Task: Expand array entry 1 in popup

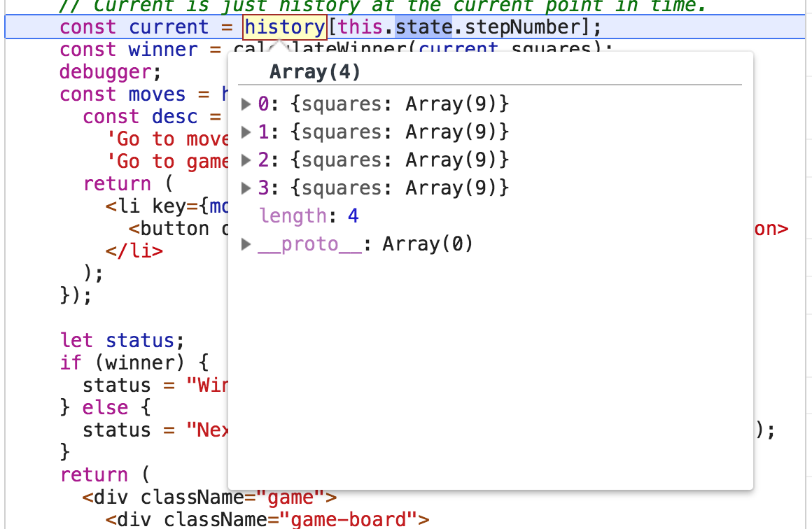Action: tap(246, 132)
